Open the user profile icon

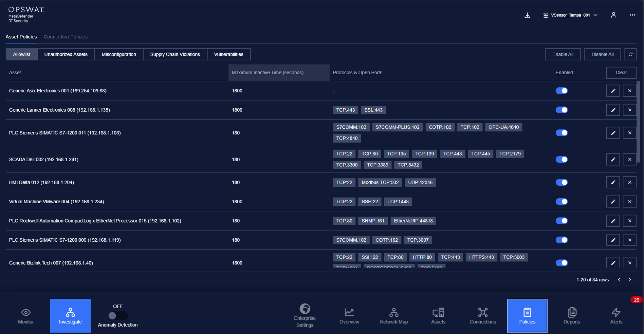pyautogui.click(x=613, y=15)
